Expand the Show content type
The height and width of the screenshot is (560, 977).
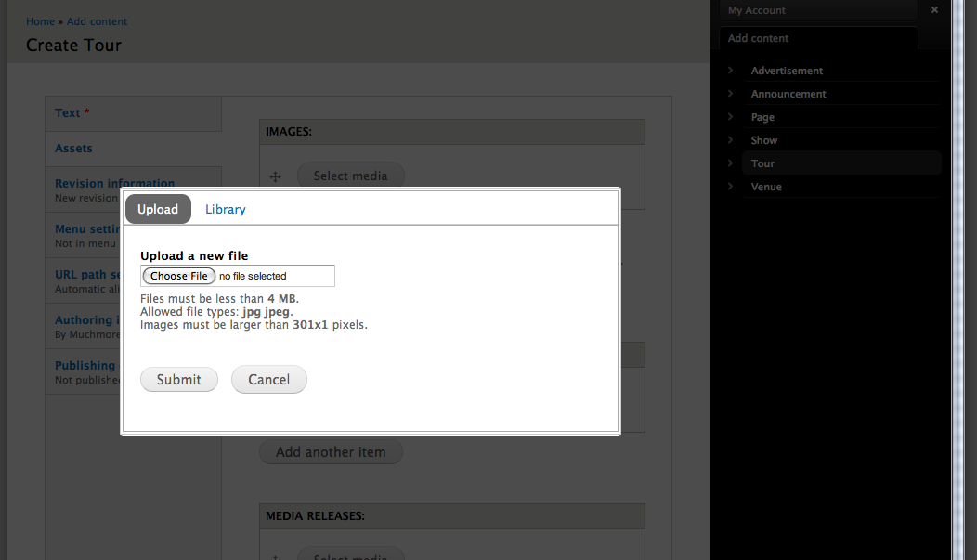pos(730,140)
